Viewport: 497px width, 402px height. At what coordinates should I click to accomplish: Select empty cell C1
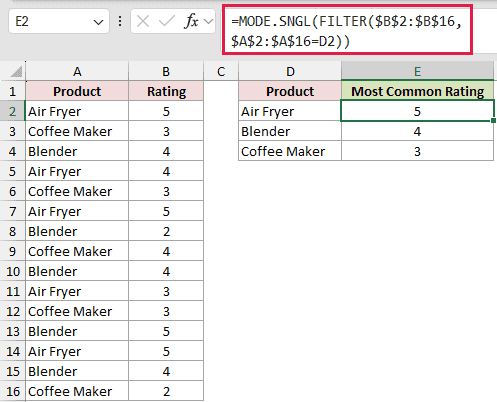(221, 91)
